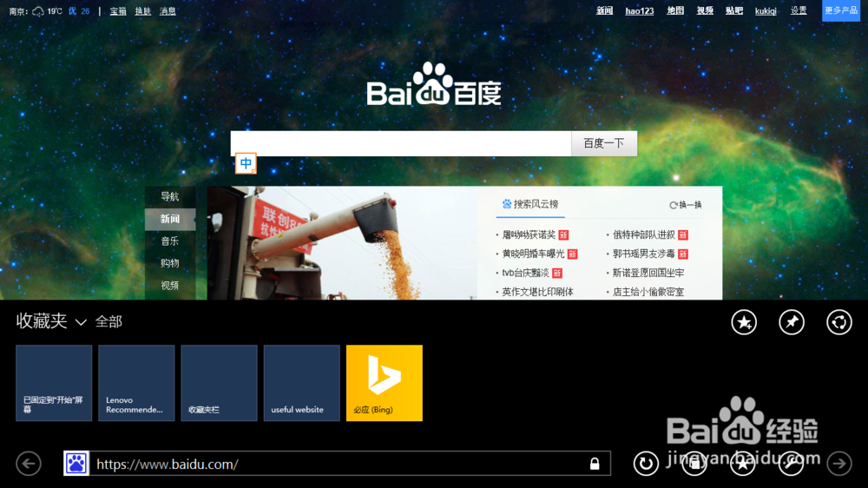868x488 pixels.
Task: Select the 导航 side tab
Action: tap(170, 196)
